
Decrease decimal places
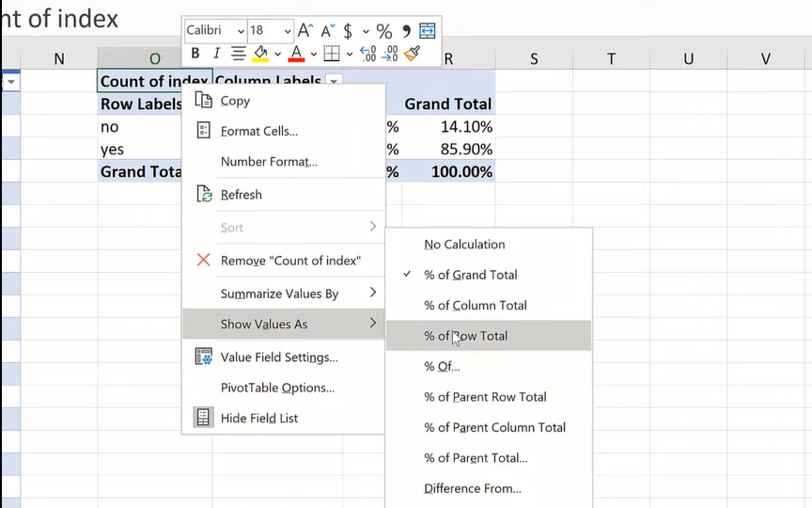pyautogui.click(x=389, y=54)
